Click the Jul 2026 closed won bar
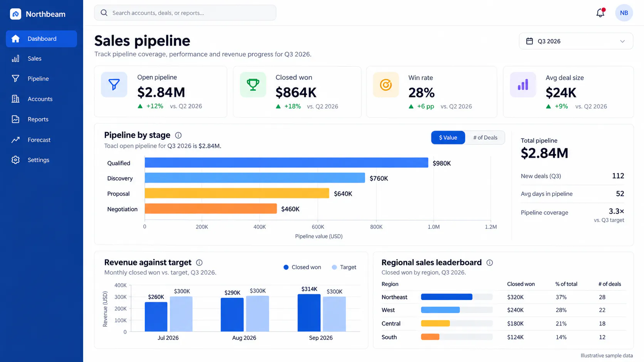The height and width of the screenshot is (362, 644). pos(156,317)
